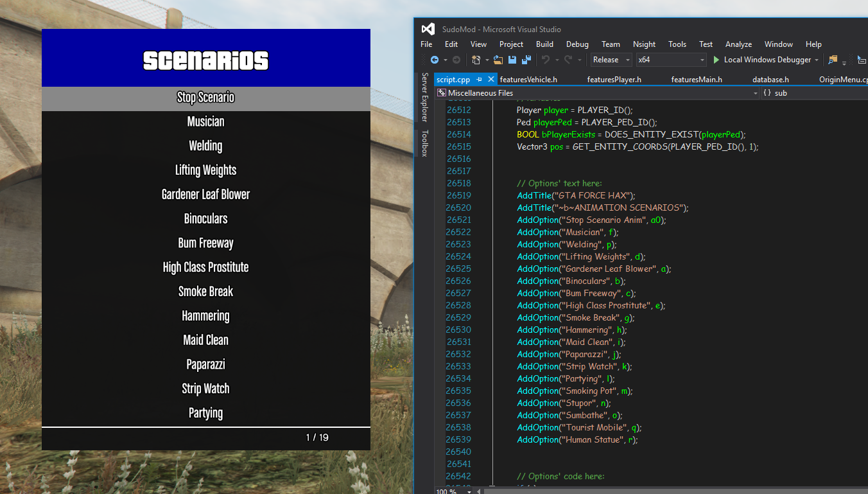Choose Bum Freeway scenario option
The height and width of the screenshot is (494, 868).
pyautogui.click(x=206, y=244)
